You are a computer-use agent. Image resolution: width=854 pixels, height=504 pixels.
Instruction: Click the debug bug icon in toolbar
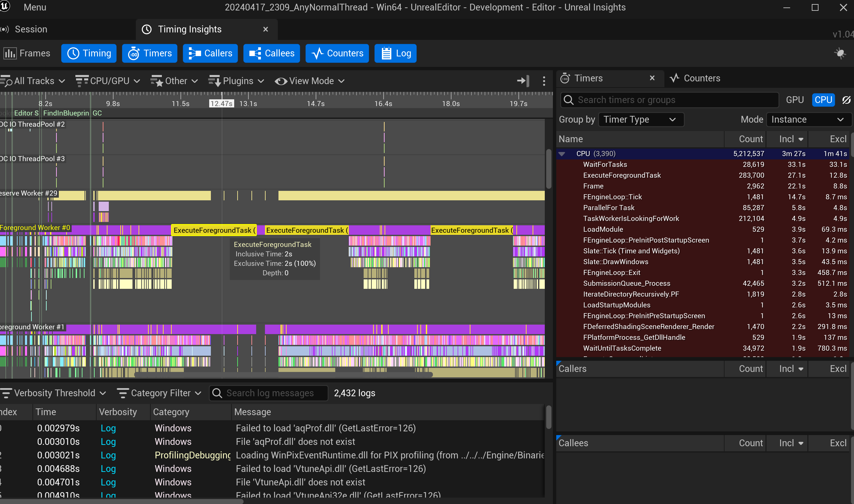tap(840, 53)
